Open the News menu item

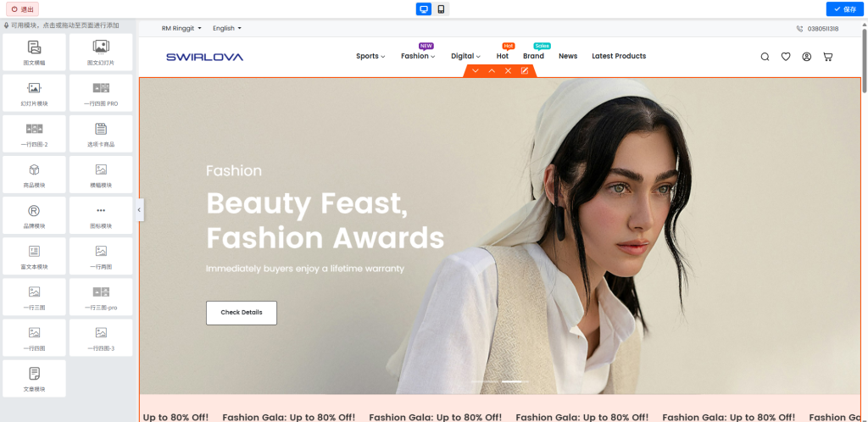pos(568,57)
